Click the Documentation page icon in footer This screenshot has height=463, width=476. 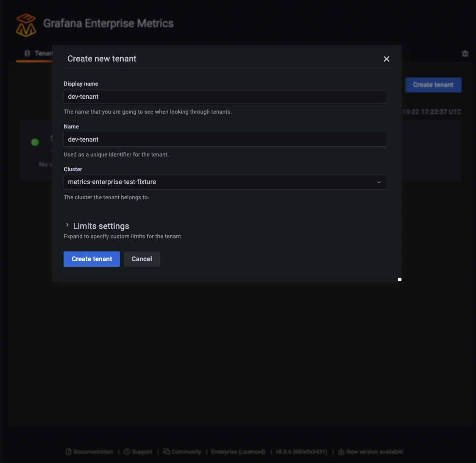pos(69,452)
